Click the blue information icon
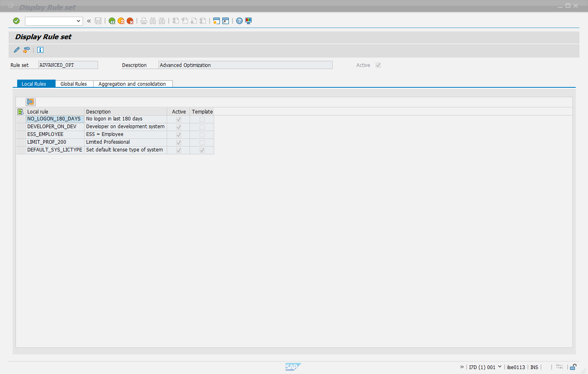 (40, 50)
